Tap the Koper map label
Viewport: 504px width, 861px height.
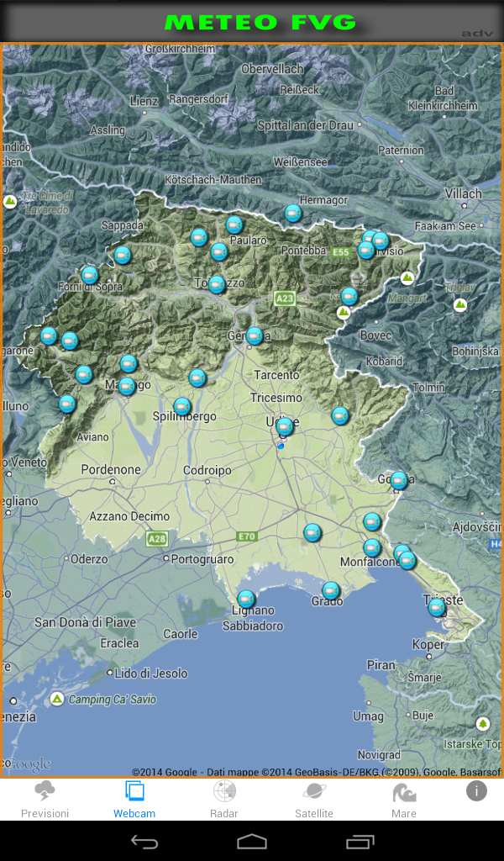pyautogui.click(x=428, y=645)
